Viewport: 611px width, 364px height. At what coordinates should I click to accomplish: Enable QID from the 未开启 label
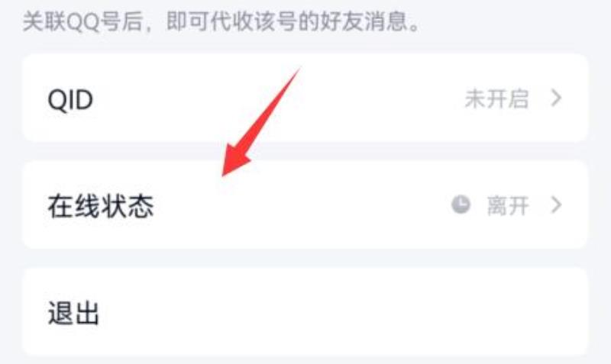pos(497,99)
